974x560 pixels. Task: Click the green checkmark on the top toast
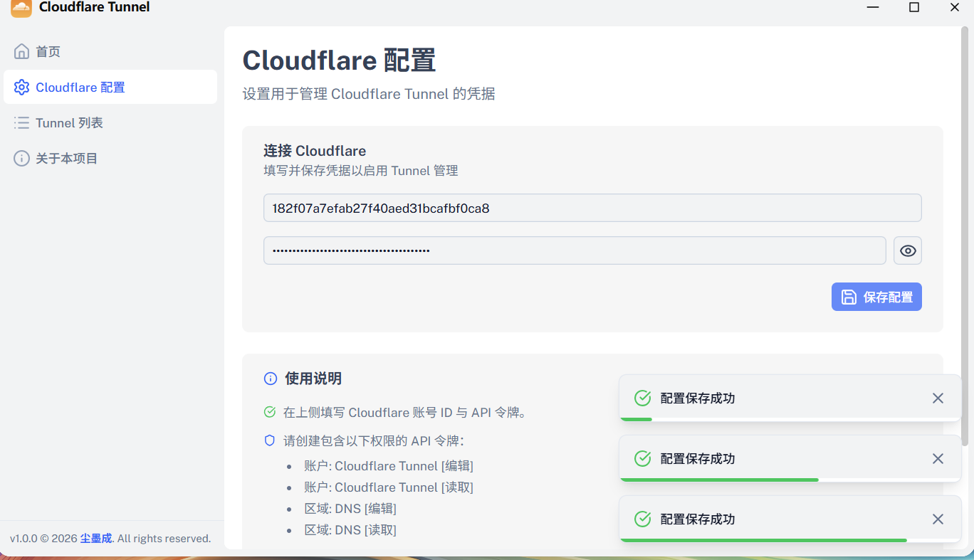643,398
